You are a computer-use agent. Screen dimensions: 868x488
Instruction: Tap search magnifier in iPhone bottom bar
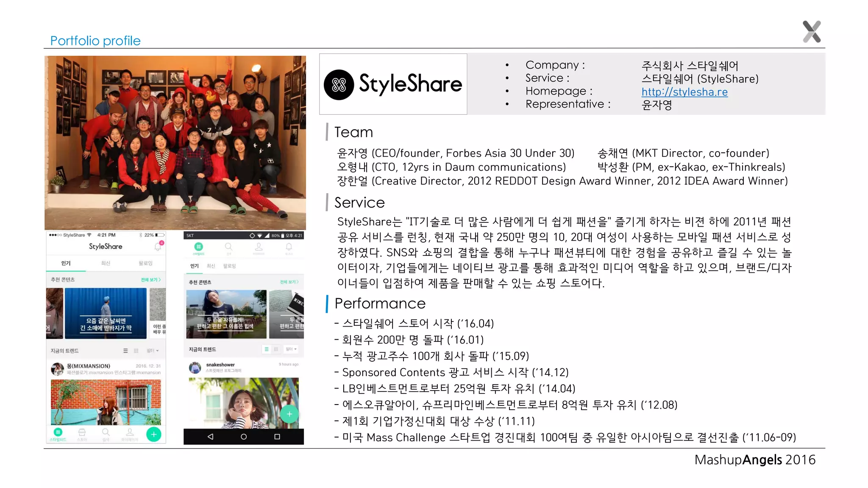click(106, 433)
